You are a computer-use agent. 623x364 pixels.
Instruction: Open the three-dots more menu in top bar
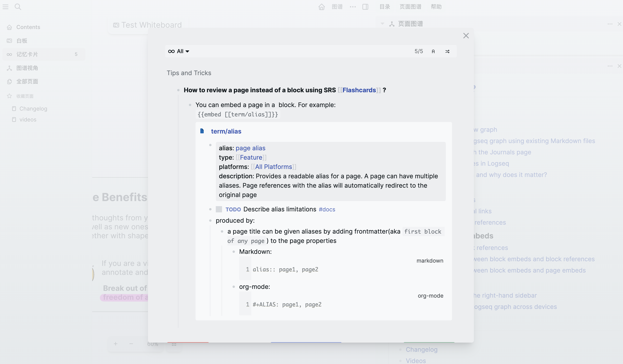pos(353,7)
